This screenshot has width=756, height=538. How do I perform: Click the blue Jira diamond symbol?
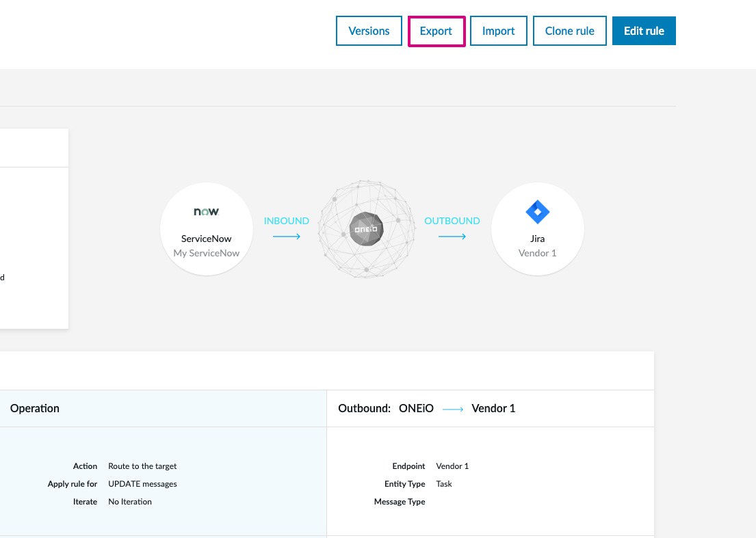pos(537,212)
